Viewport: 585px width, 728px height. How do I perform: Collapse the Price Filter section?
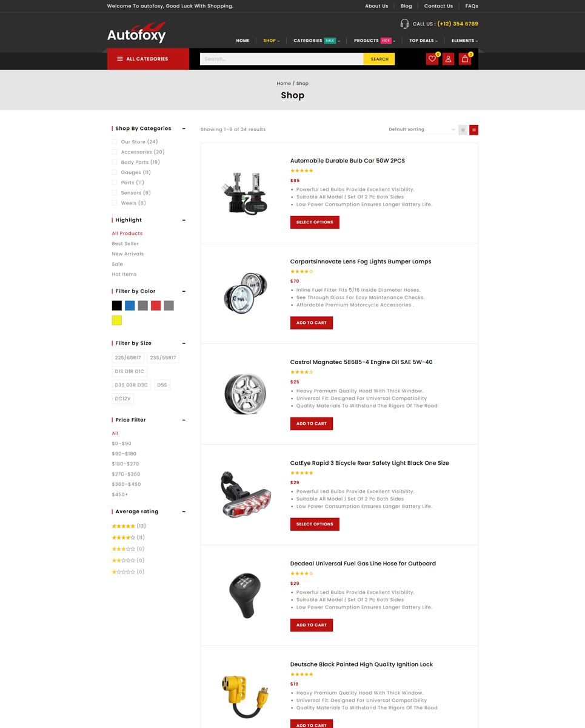pyautogui.click(x=184, y=420)
